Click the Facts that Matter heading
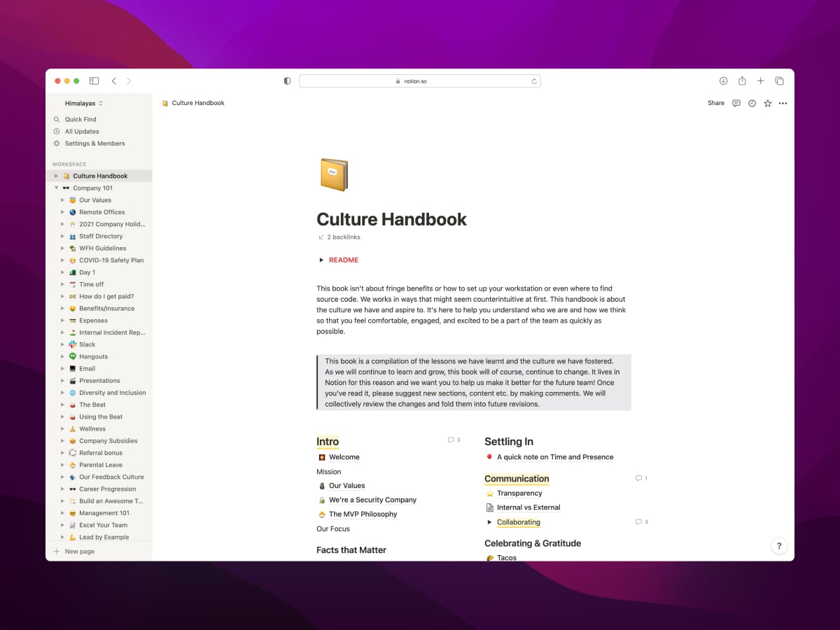840x630 pixels. click(x=351, y=550)
